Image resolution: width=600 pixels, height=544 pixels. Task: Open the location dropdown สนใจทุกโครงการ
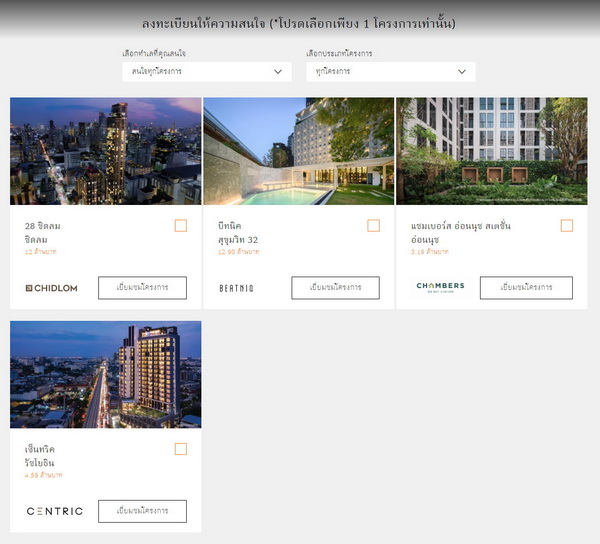point(207,72)
